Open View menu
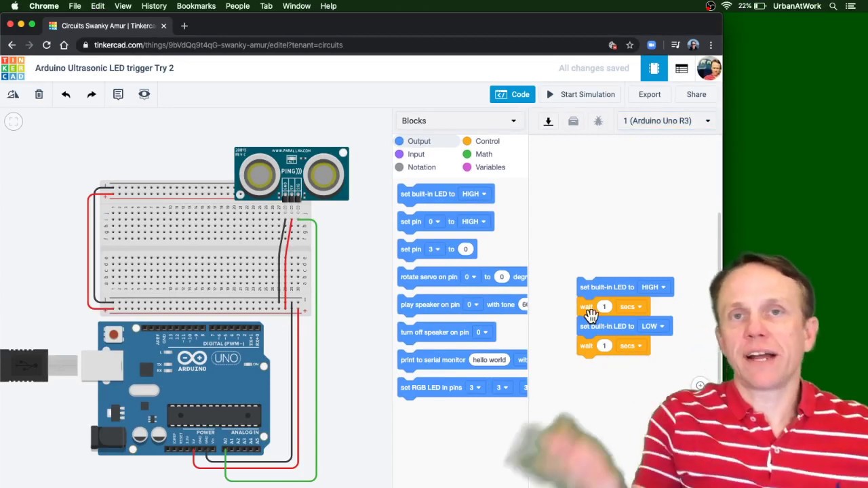This screenshot has width=868, height=488. (123, 6)
